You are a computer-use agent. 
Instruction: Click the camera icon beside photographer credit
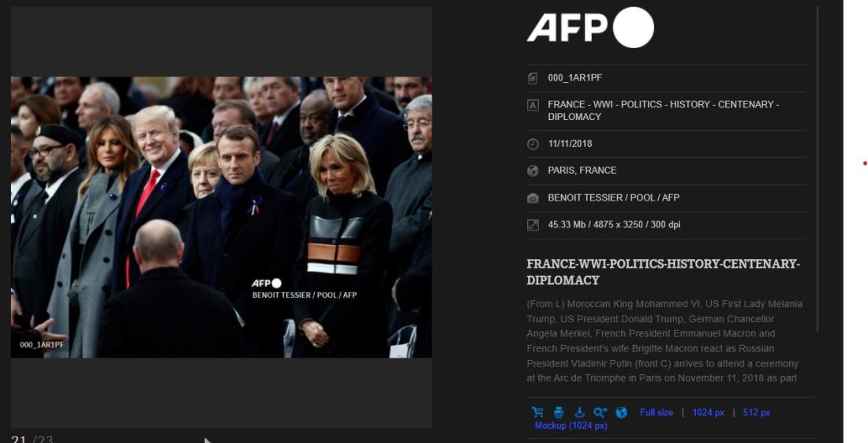click(x=533, y=198)
